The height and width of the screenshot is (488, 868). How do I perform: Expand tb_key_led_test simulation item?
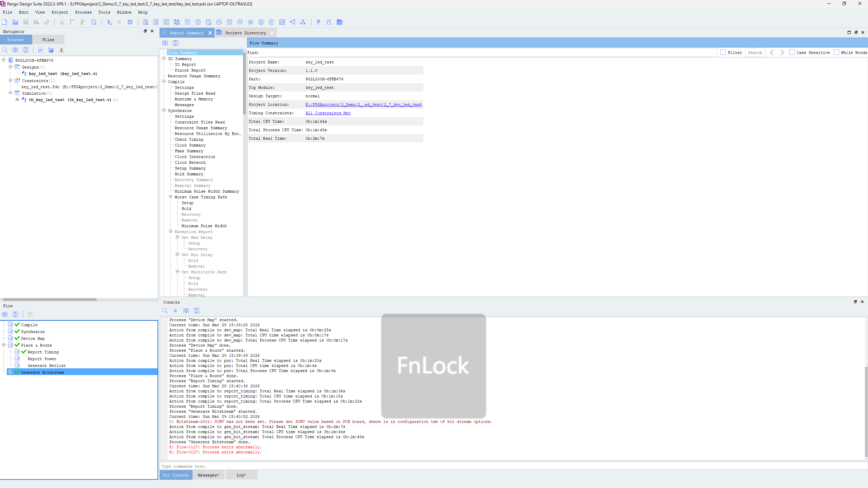coord(17,100)
